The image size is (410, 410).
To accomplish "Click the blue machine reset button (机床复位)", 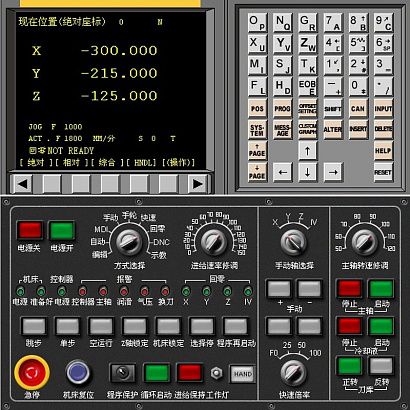I will 78,372.
